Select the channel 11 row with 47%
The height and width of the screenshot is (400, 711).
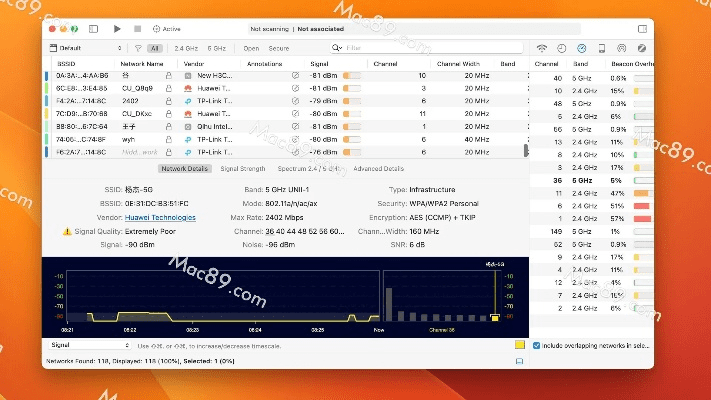(x=592, y=193)
